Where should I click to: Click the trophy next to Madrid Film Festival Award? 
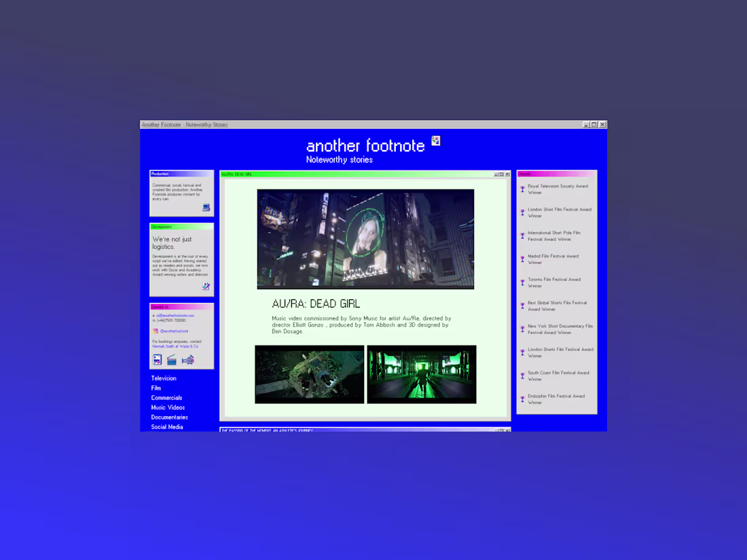click(523, 259)
